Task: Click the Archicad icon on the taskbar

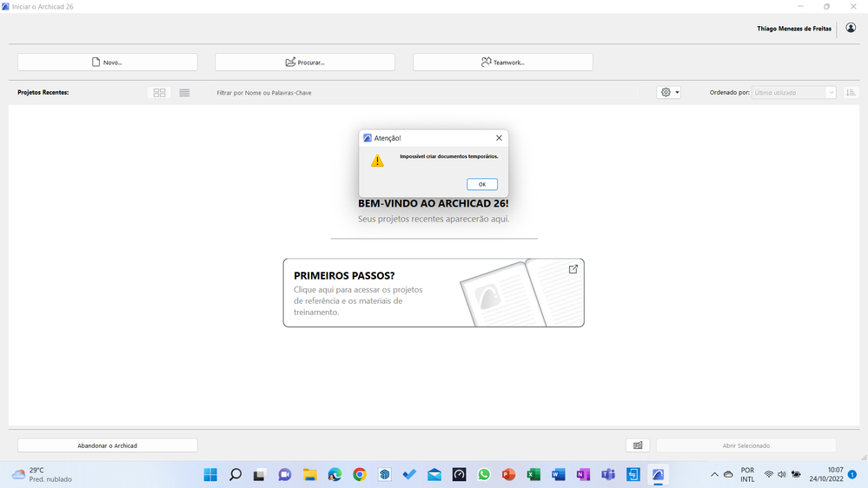Action: click(658, 475)
